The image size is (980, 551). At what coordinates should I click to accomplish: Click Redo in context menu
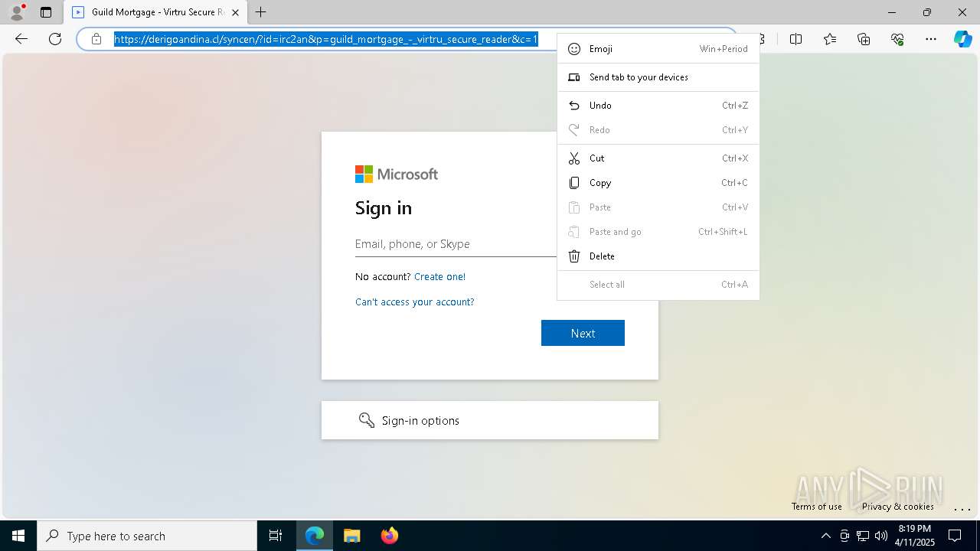(x=658, y=130)
